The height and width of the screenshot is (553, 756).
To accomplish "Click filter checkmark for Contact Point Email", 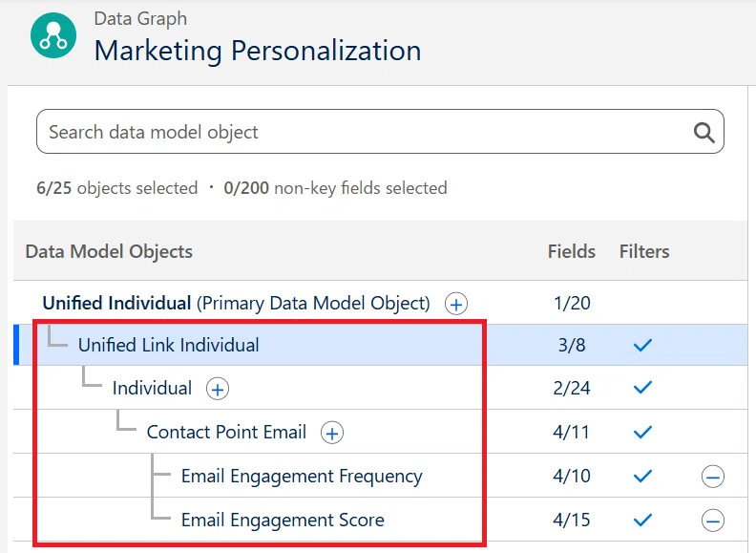I will click(642, 432).
